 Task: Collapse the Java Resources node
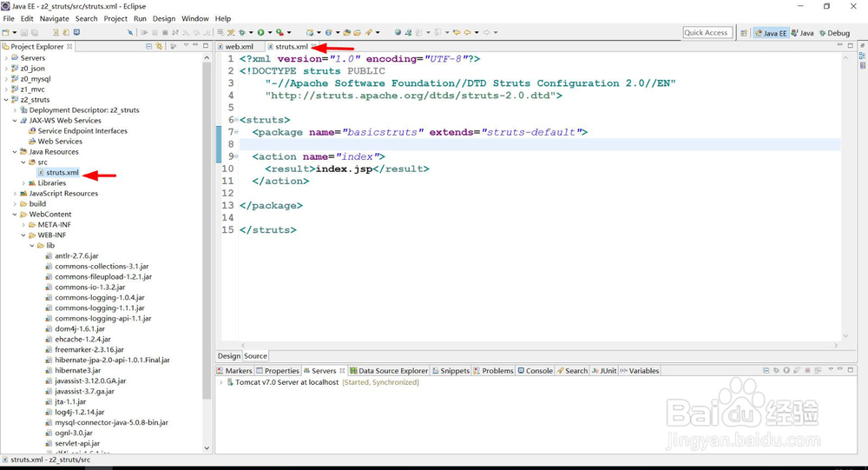pos(15,152)
